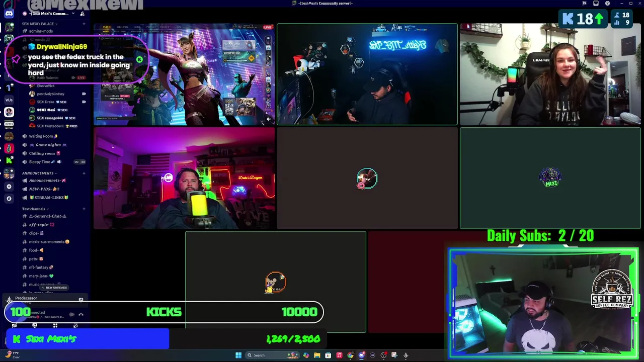The width and height of the screenshot is (644, 362).
Task: Open File Explorer from the taskbar
Action: point(317,355)
